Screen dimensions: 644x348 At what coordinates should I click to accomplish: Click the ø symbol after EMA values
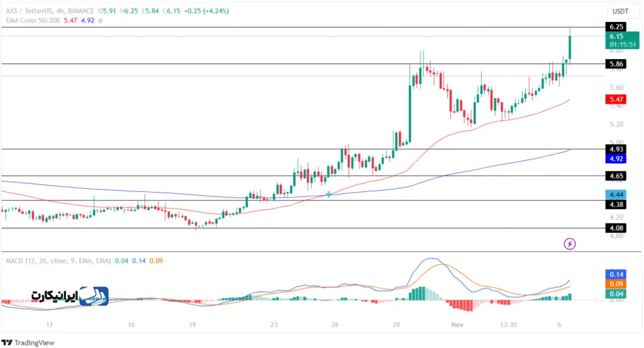pos(101,20)
